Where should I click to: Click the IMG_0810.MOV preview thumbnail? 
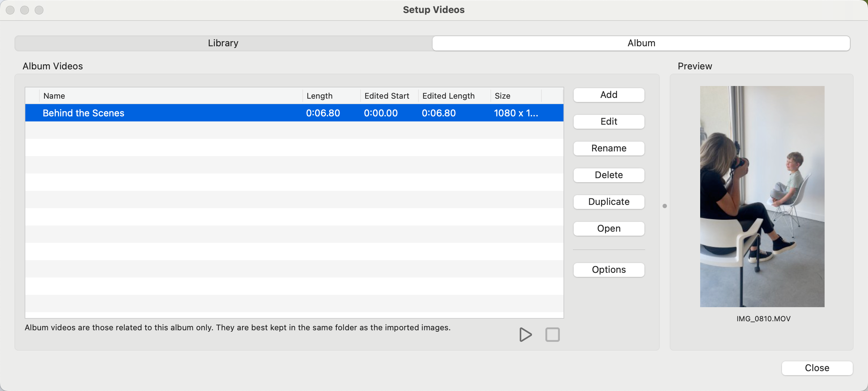[762, 197]
